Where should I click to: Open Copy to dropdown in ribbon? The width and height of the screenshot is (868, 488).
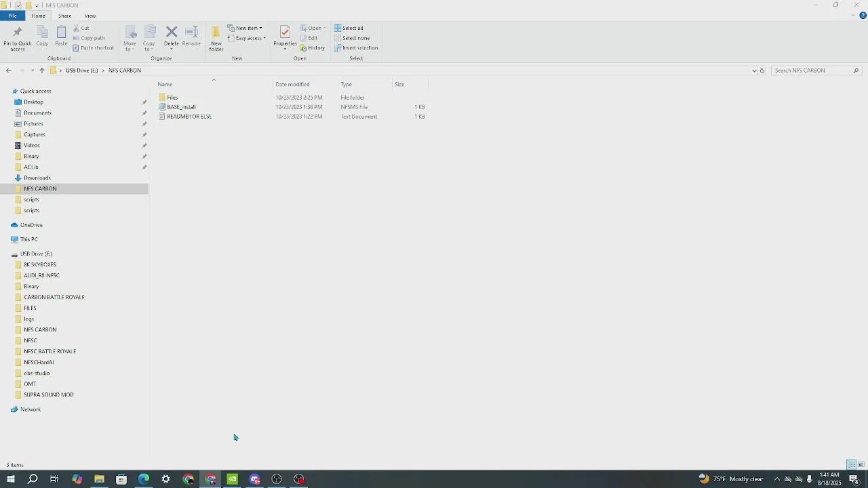click(149, 46)
